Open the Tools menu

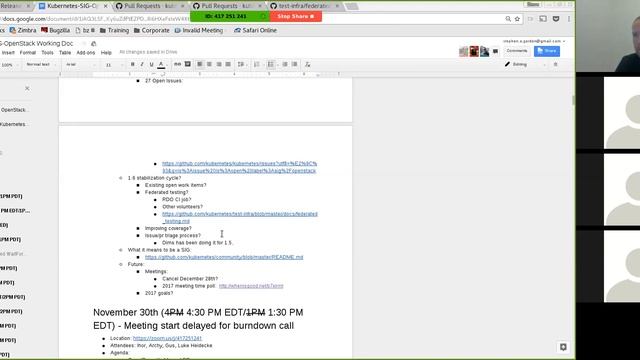[x=47, y=53]
